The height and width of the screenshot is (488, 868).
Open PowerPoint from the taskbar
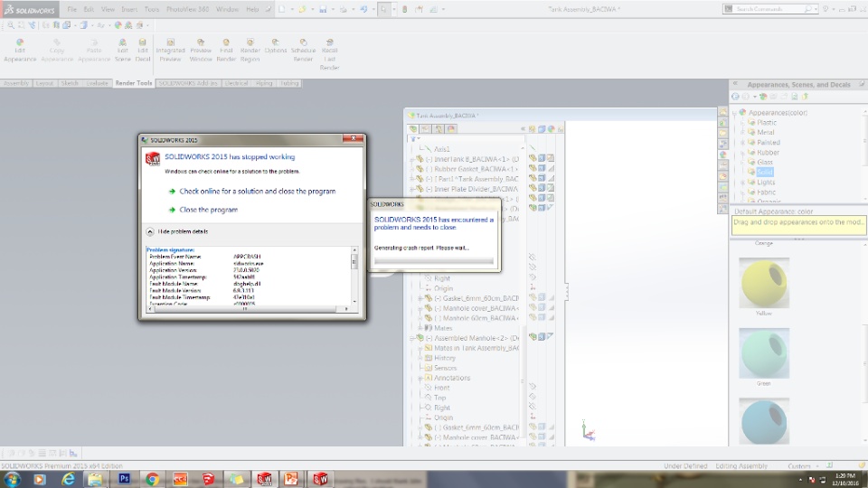[x=291, y=479]
